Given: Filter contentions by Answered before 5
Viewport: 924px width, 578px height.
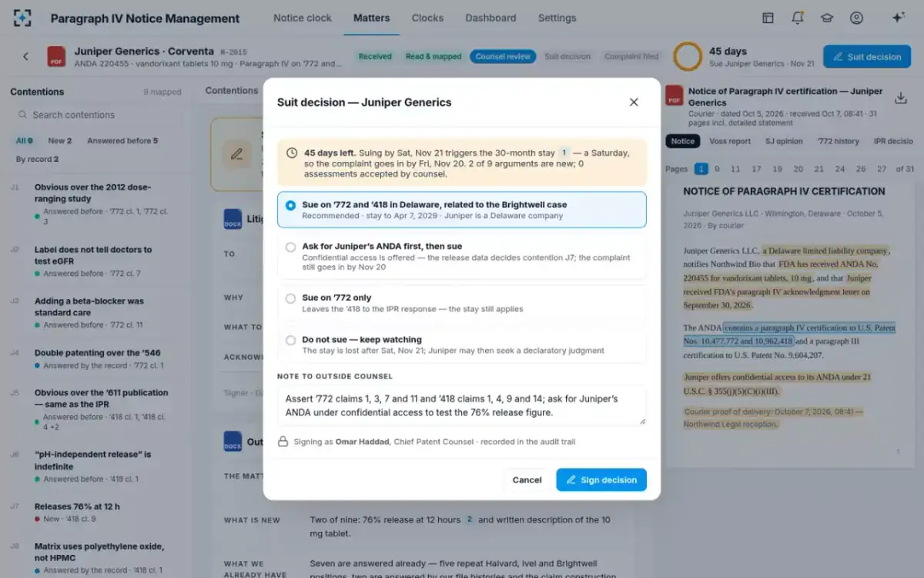Looking at the screenshot, I should click(x=122, y=141).
